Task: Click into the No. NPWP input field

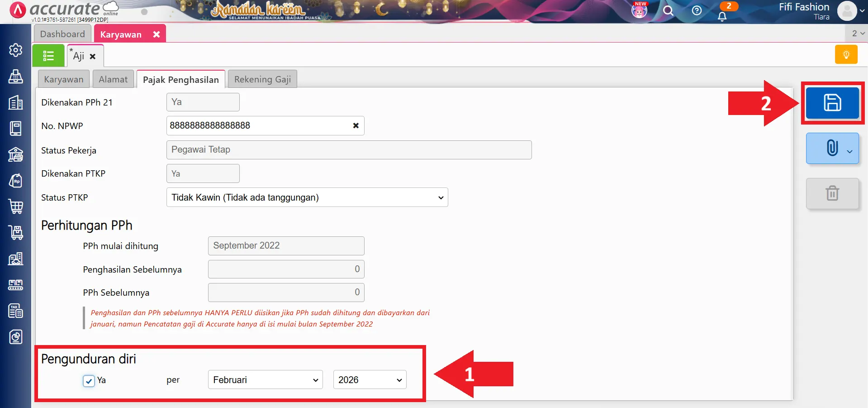Action: [x=258, y=126]
